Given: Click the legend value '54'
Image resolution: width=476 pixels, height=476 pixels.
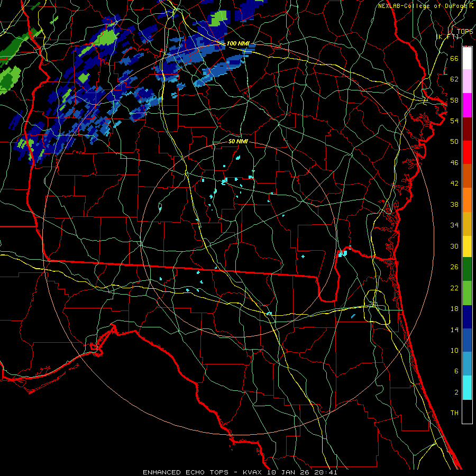Looking at the screenshot, I should tap(454, 121).
